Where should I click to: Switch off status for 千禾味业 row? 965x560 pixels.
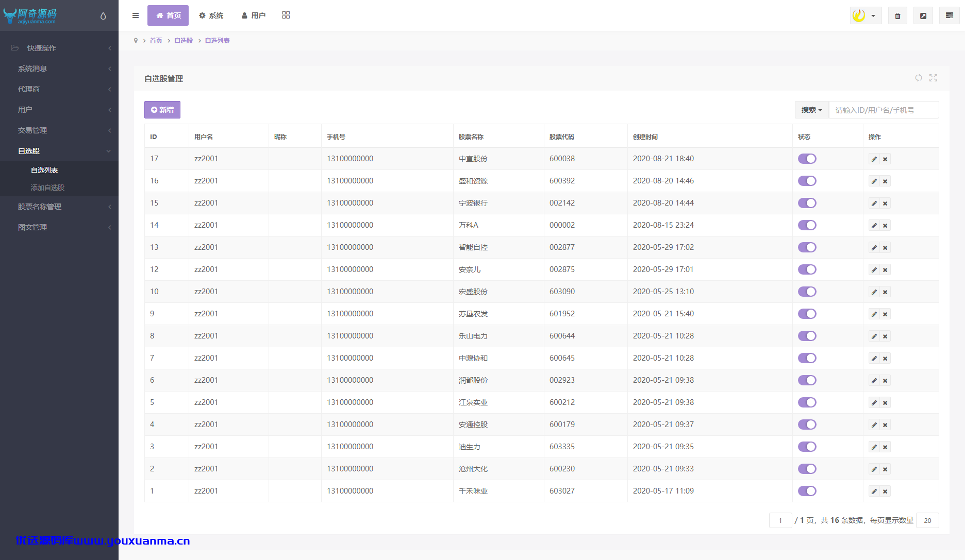point(807,491)
